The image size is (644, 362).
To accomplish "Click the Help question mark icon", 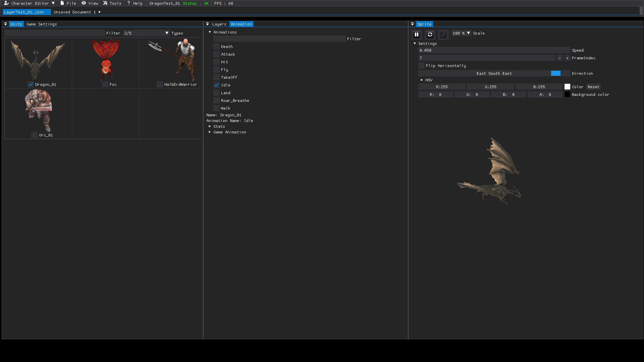I will coord(128,3).
